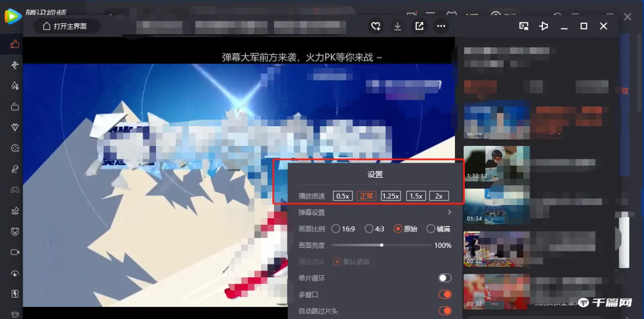Open the 弹幕设置 menu entry

pyautogui.click(x=375, y=212)
